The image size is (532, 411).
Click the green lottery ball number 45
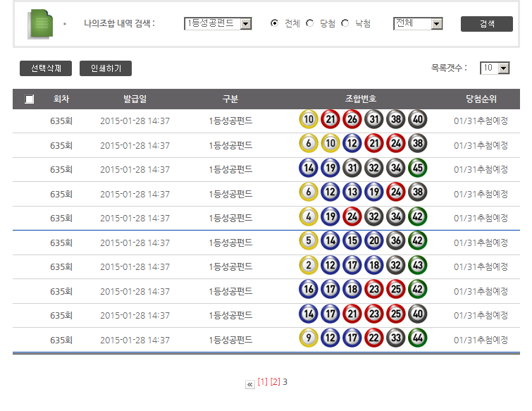point(418,168)
